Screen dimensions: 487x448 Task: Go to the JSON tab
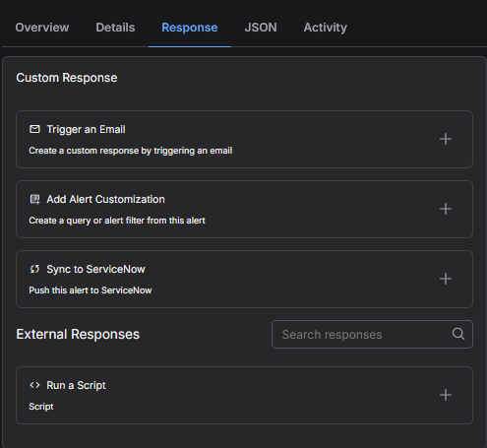pos(261,28)
